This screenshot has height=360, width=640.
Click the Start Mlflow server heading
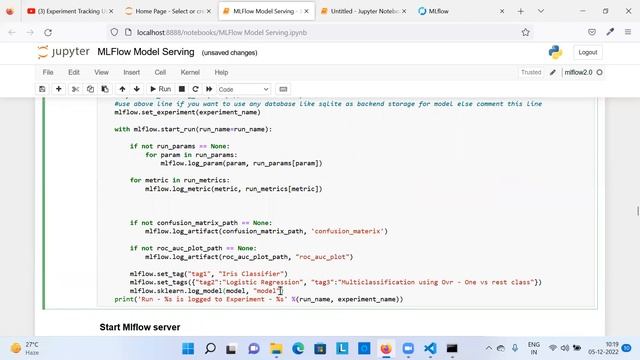pyautogui.click(x=140, y=327)
